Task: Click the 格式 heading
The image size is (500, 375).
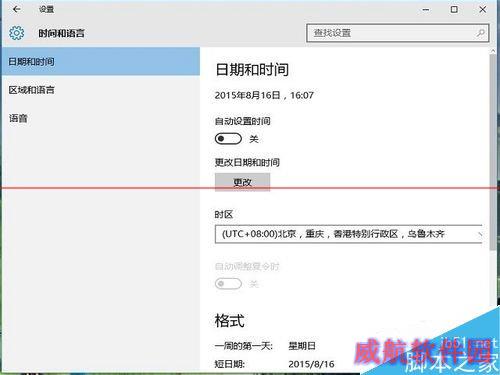Action: click(x=229, y=321)
